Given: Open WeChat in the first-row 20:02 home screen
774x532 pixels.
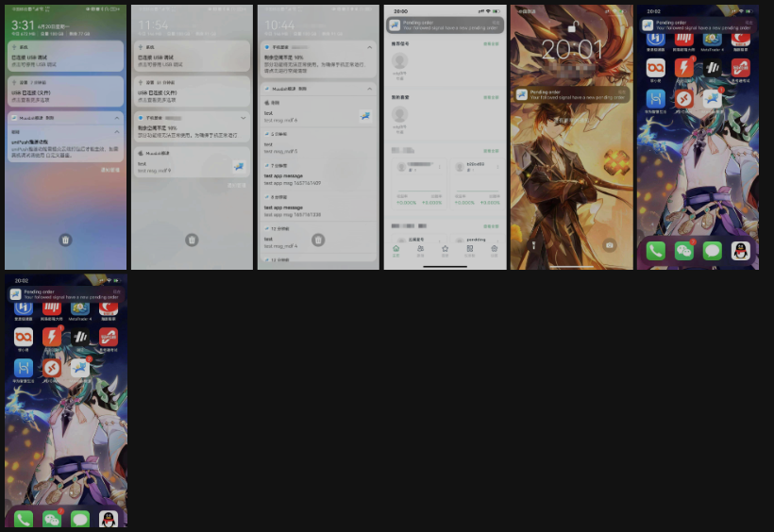Looking at the screenshot, I should pos(683,251).
